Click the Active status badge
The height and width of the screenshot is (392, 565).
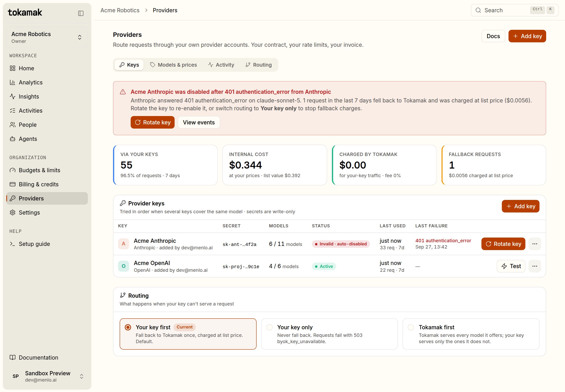(324, 266)
